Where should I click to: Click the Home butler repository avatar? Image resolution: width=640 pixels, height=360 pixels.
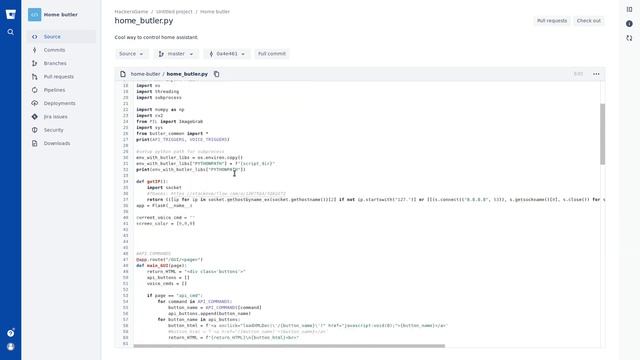[x=34, y=15]
